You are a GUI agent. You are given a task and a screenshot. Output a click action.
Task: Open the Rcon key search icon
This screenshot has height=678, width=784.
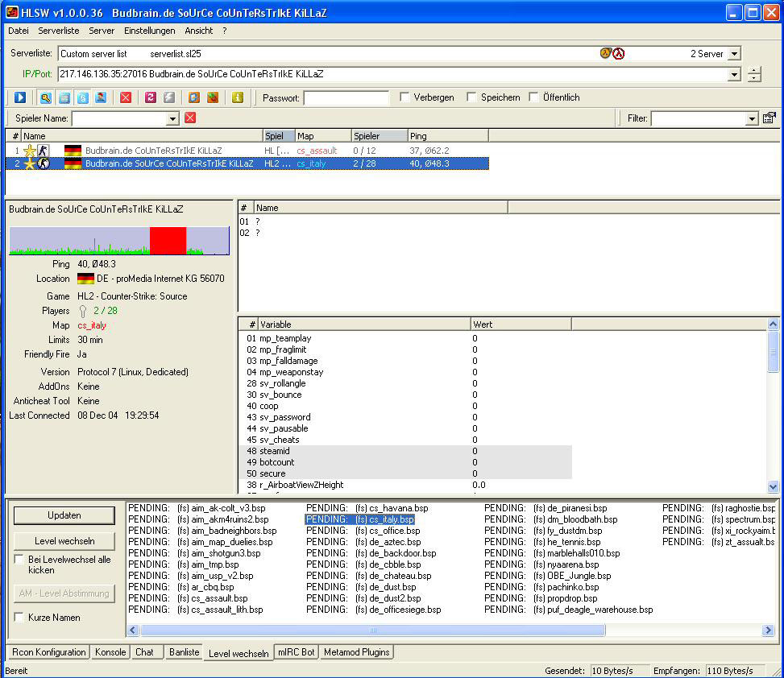[45, 97]
